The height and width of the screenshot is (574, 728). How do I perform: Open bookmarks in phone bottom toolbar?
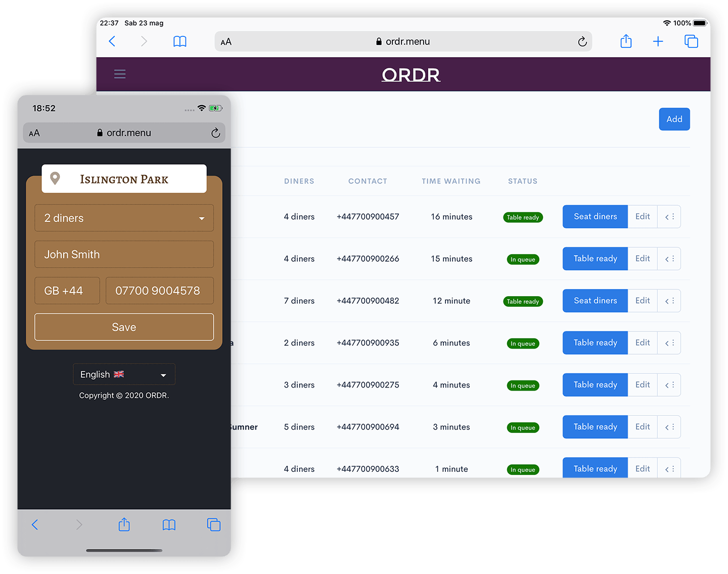tap(169, 525)
